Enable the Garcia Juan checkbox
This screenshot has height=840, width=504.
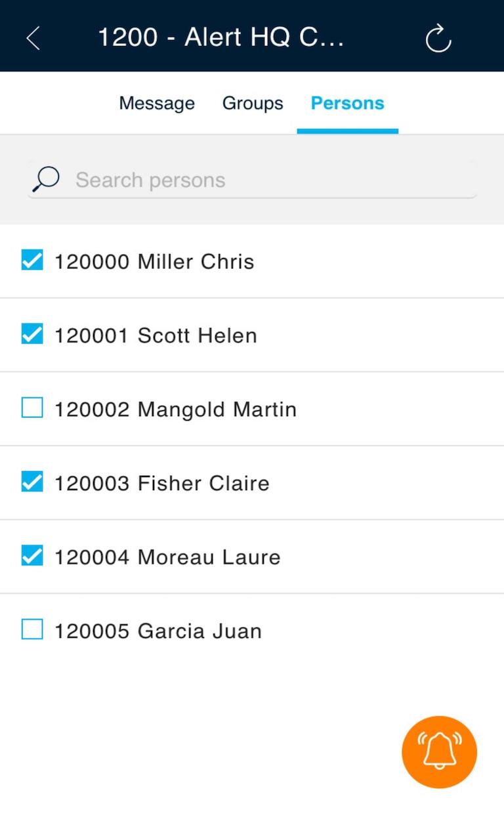click(32, 630)
